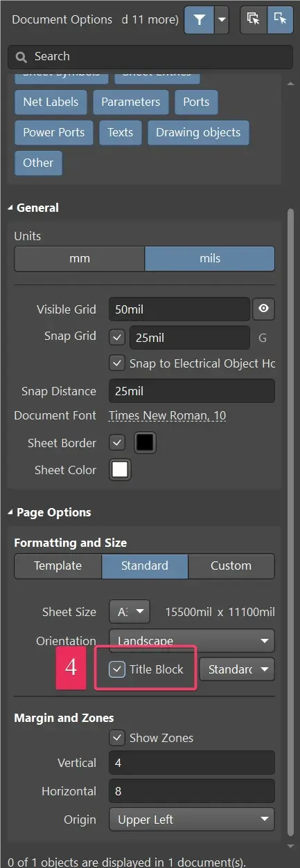This screenshot has width=300, height=868.
Task: Pick the black Sheet Border color swatch
Action: click(x=145, y=442)
